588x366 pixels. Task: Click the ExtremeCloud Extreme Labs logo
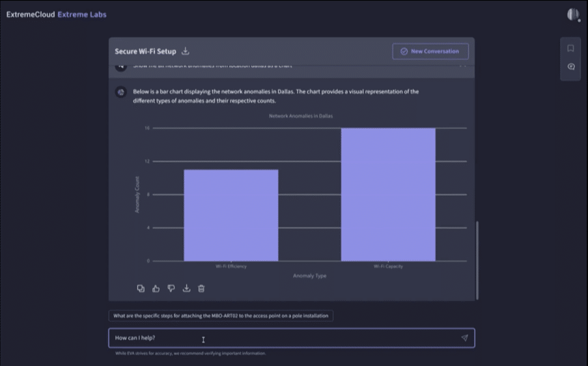pos(56,14)
